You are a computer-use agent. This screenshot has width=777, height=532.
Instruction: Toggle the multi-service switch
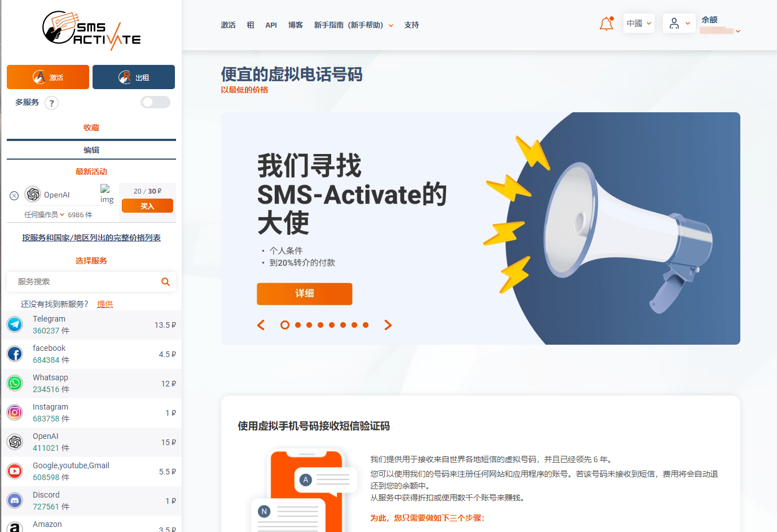coord(155,102)
